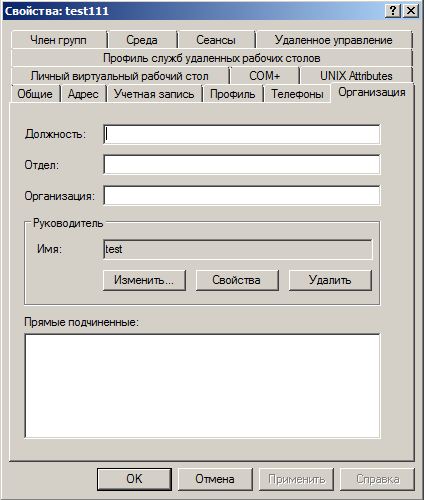This screenshot has width=426, height=500.
Task: Focus the Должность input field
Action: [x=242, y=134]
